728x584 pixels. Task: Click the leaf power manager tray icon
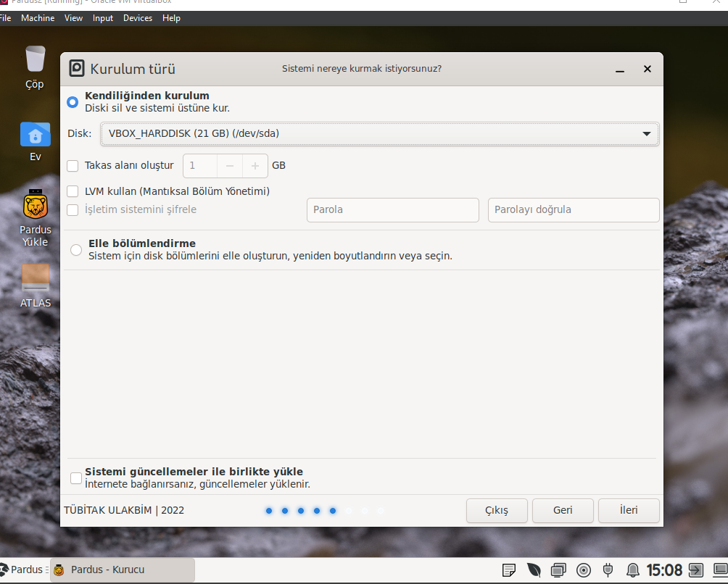pos(534,570)
